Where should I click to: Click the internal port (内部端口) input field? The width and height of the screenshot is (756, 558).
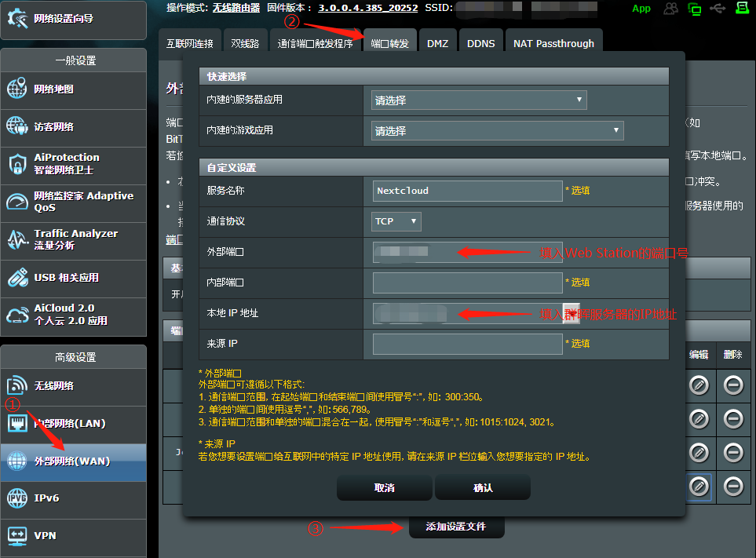(x=467, y=283)
